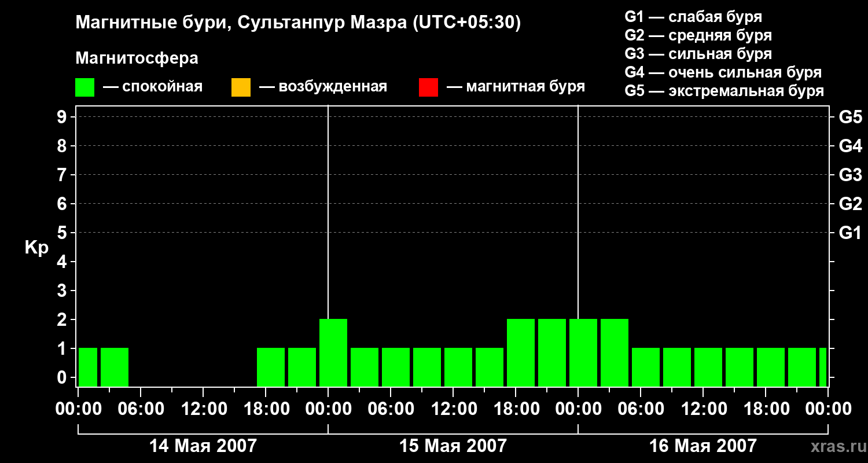Click the G1 label on the right axis

[x=851, y=233]
